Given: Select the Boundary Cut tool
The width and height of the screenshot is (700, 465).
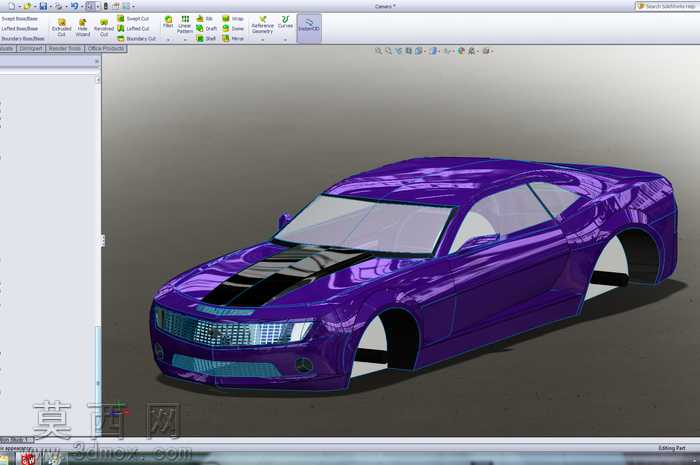Looking at the screenshot, I should (137, 39).
